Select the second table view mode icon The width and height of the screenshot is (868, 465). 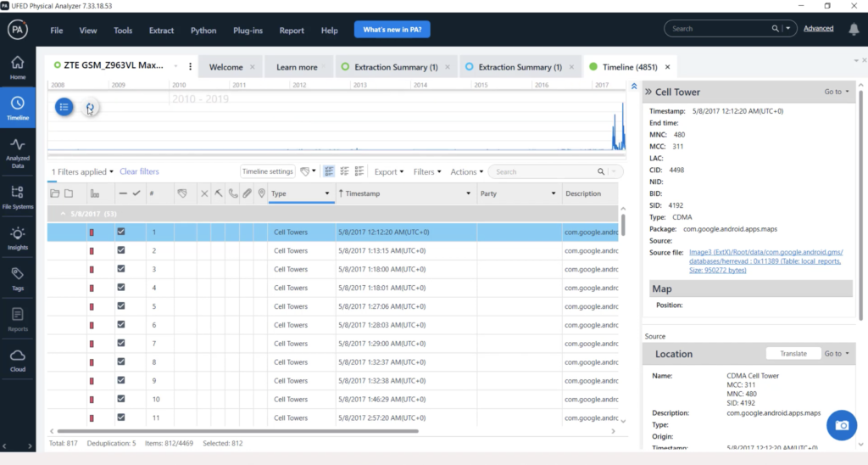tap(344, 171)
